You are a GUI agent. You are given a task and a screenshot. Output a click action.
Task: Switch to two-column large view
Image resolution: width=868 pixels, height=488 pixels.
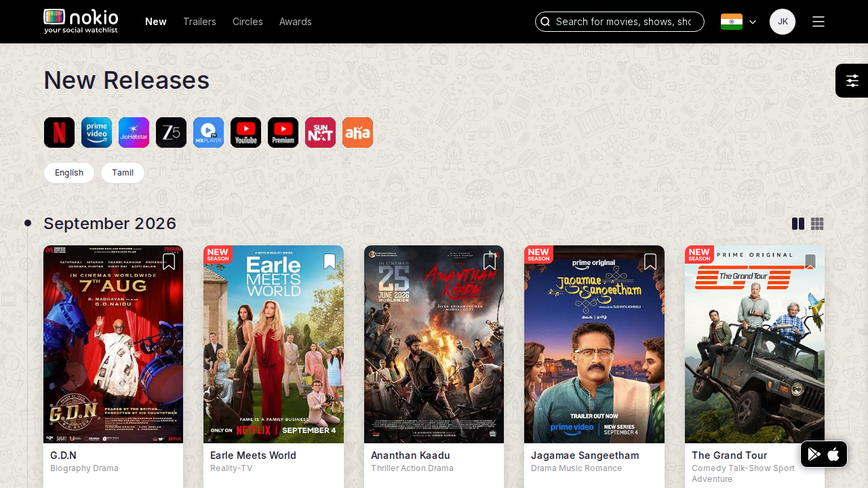[x=798, y=224]
